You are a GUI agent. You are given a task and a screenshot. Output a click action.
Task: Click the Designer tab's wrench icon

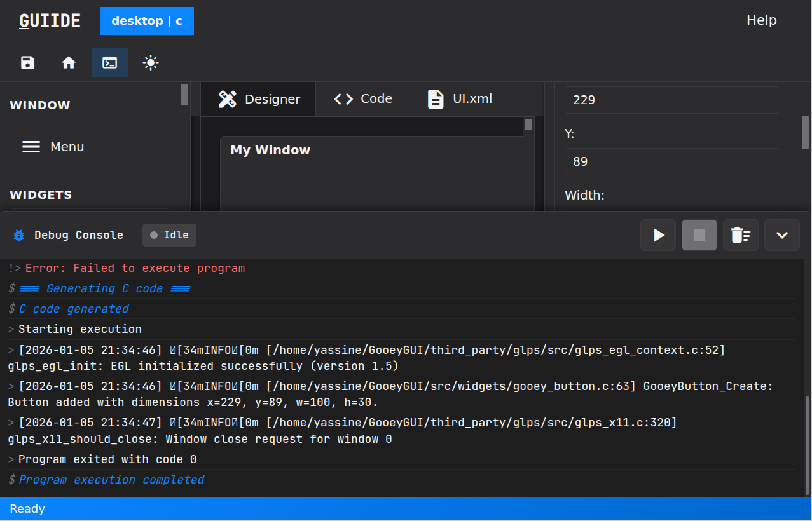[x=228, y=98]
